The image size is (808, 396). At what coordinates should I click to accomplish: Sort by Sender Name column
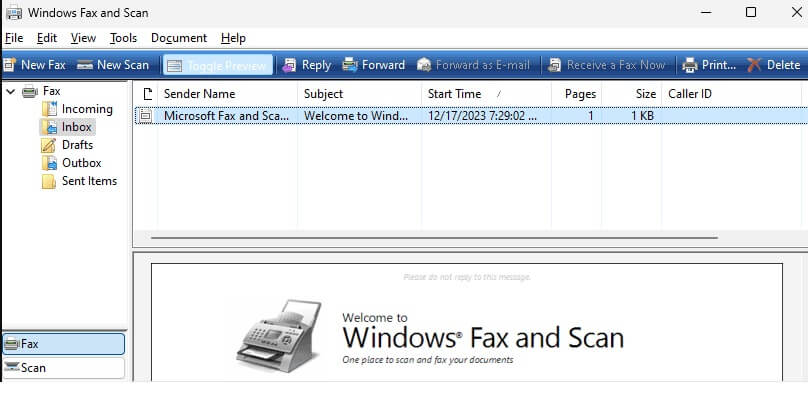227,94
